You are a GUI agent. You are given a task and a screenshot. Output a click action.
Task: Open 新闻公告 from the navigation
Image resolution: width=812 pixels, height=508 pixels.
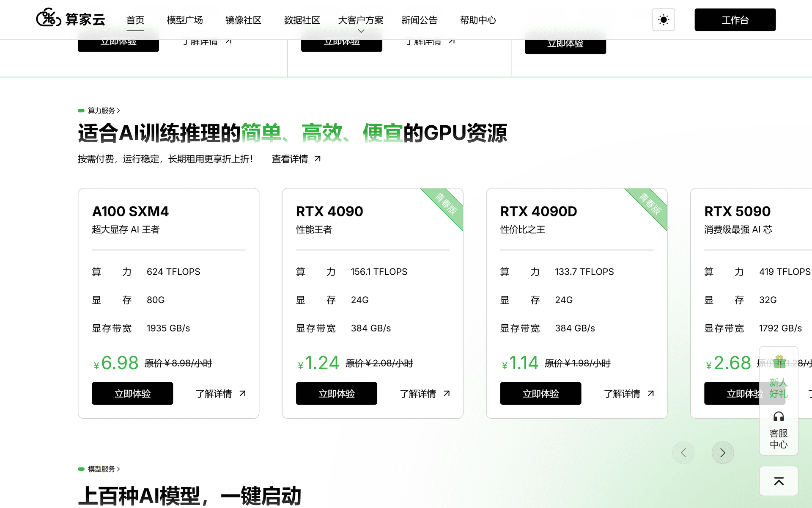click(x=420, y=20)
